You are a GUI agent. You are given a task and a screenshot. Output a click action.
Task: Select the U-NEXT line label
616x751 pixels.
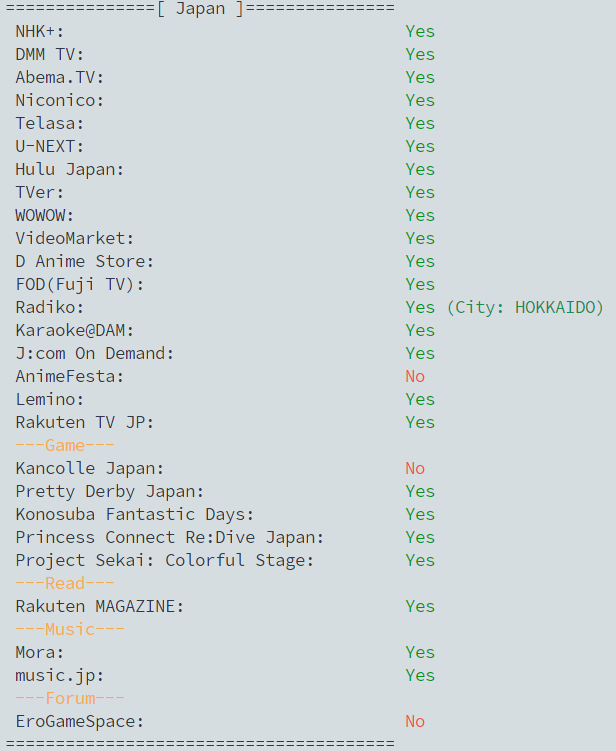coord(50,147)
